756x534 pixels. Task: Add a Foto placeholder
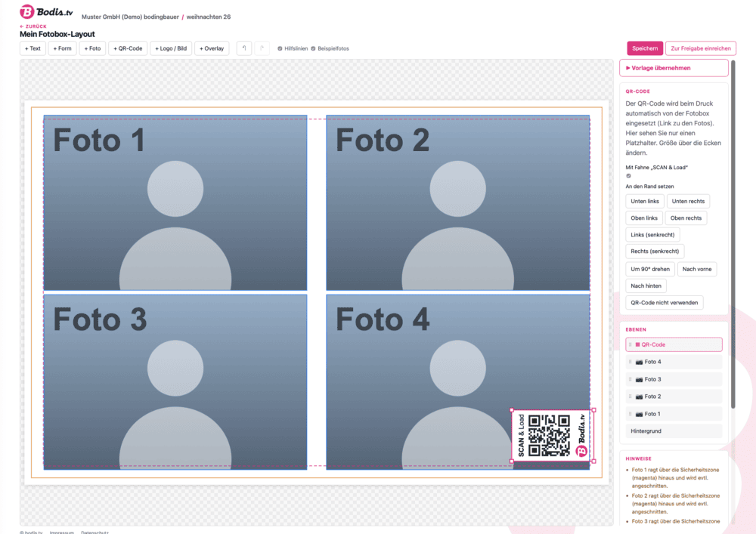point(92,48)
